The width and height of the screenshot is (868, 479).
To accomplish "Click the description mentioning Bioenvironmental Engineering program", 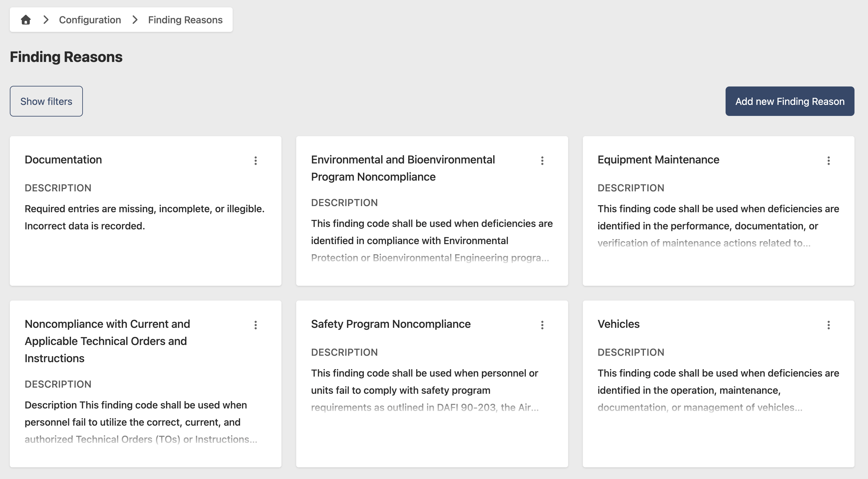I will (432, 241).
